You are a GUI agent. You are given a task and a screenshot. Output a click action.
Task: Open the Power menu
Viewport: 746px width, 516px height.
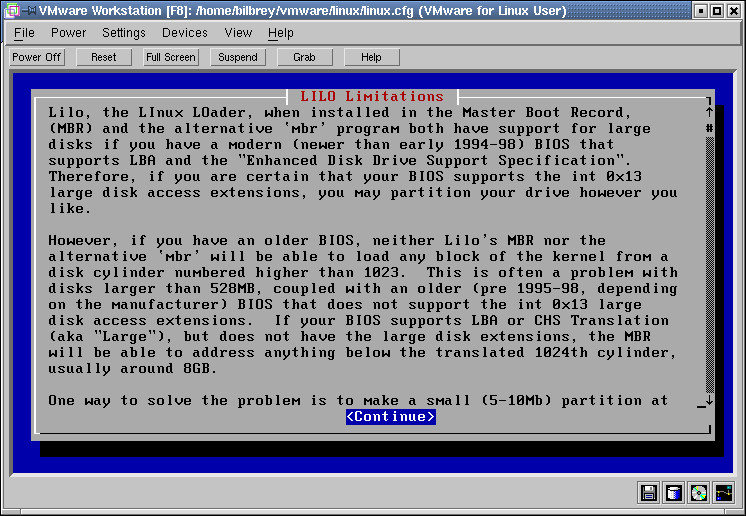pos(68,33)
